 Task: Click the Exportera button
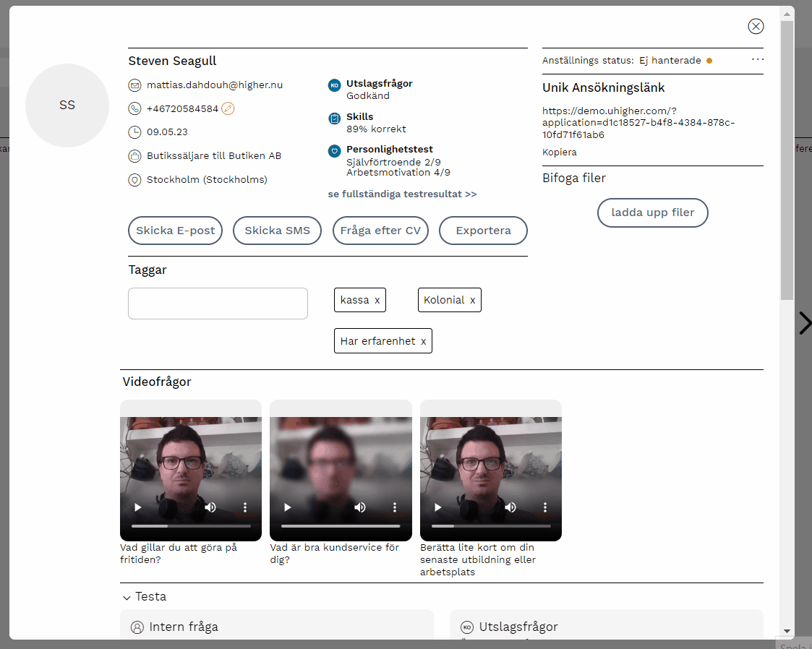point(483,231)
